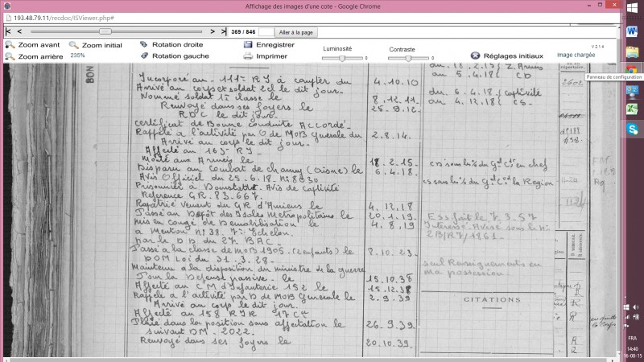Go to next page arrow
The image size is (644, 362).
tap(213, 31)
